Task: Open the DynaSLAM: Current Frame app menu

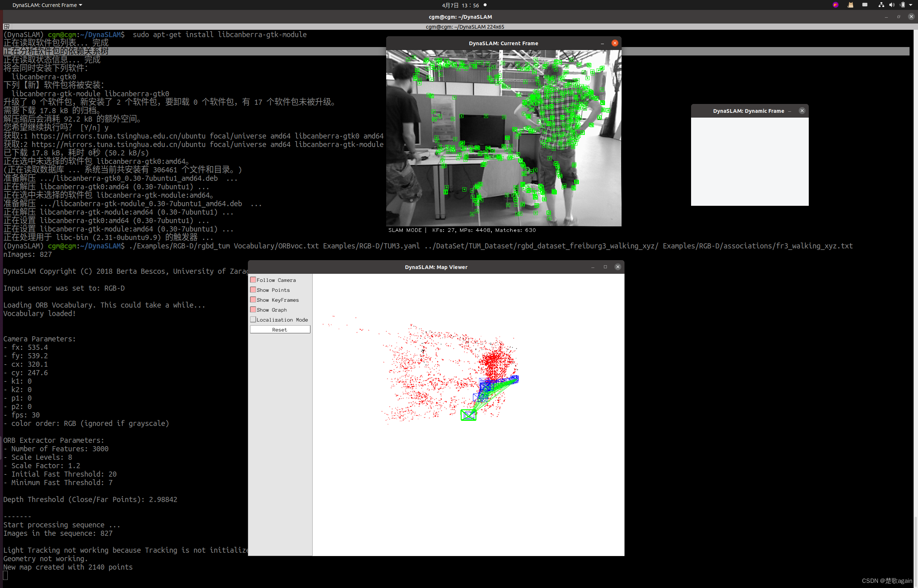Action: [x=47, y=5]
